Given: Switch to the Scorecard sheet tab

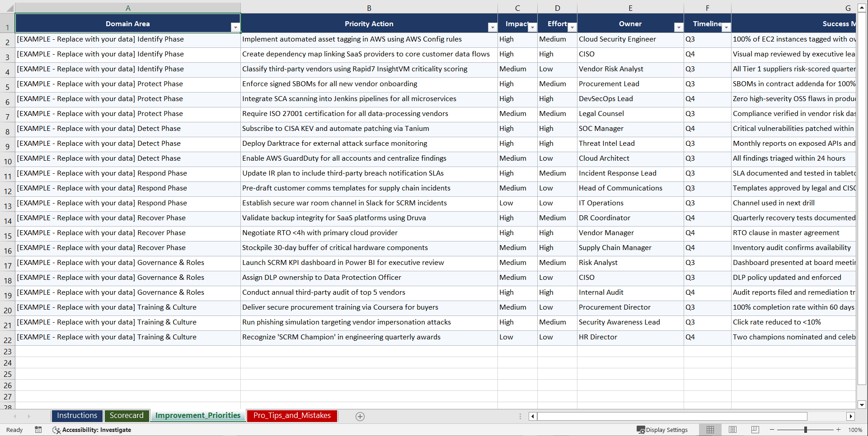Looking at the screenshot, I should click(127, 416).
